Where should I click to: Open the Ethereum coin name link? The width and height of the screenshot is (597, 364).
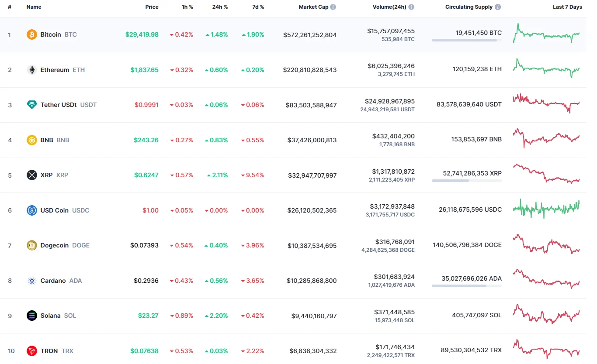54,69
